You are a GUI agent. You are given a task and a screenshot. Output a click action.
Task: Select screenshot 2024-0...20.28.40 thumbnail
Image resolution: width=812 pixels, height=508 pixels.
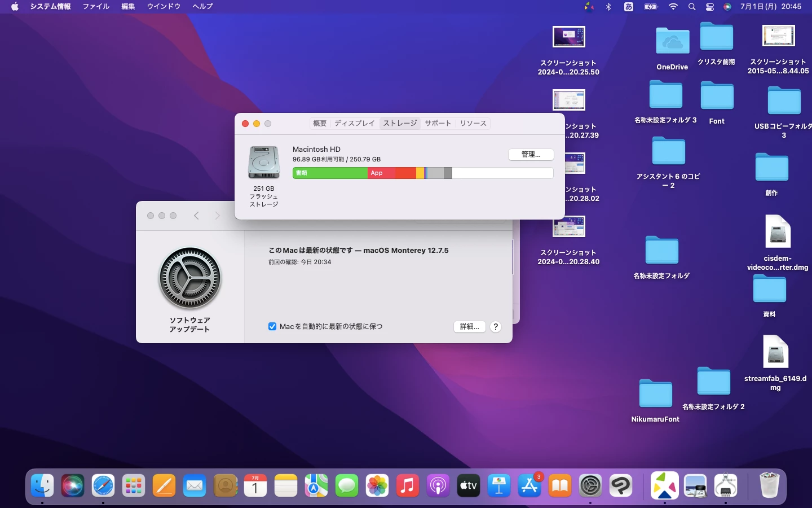(x=568, y=227)
